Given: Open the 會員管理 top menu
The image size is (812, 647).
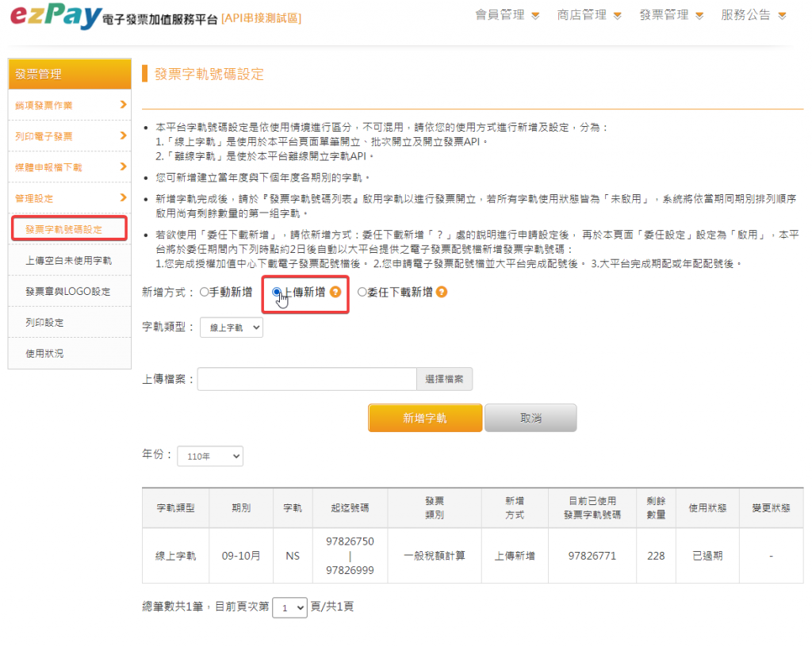Looking at the screenshot, I should tap(507, 15).
